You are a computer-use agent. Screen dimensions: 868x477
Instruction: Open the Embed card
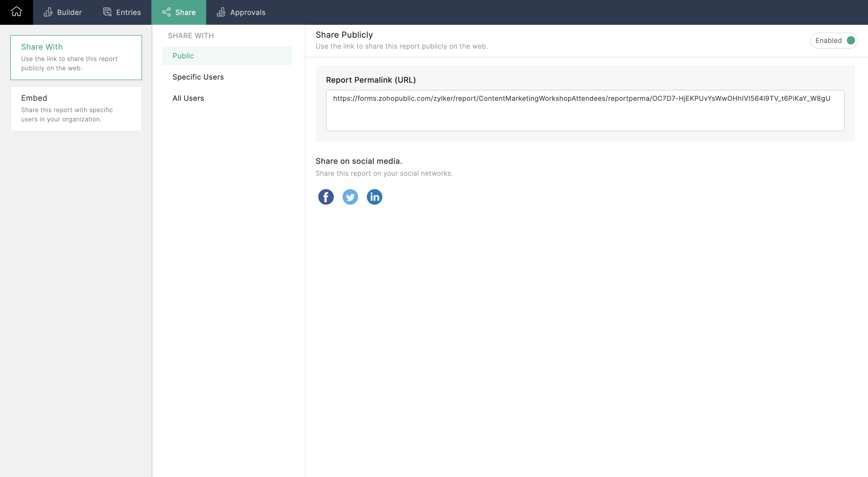76,109
